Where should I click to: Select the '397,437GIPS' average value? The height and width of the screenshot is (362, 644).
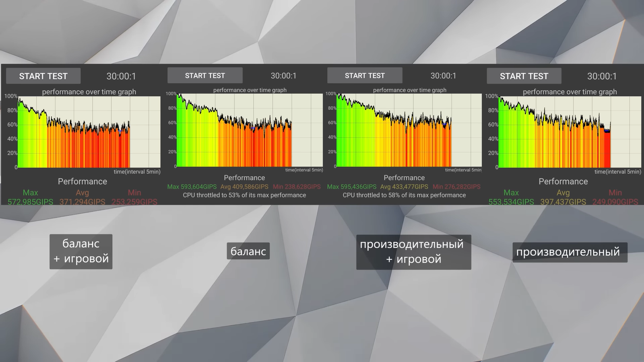pos(563,202)
